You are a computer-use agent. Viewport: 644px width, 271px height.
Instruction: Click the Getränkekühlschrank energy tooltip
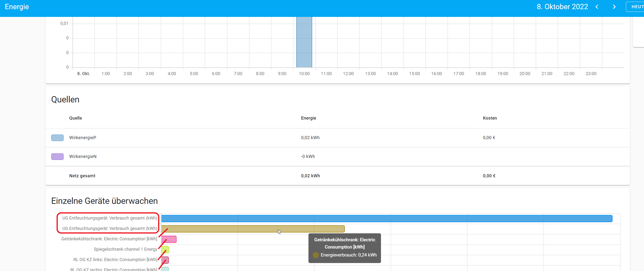click(344, 248)
